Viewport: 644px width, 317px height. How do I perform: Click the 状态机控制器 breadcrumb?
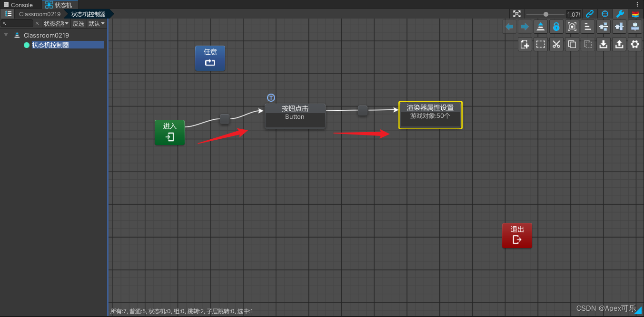click(x=89, y=14)
